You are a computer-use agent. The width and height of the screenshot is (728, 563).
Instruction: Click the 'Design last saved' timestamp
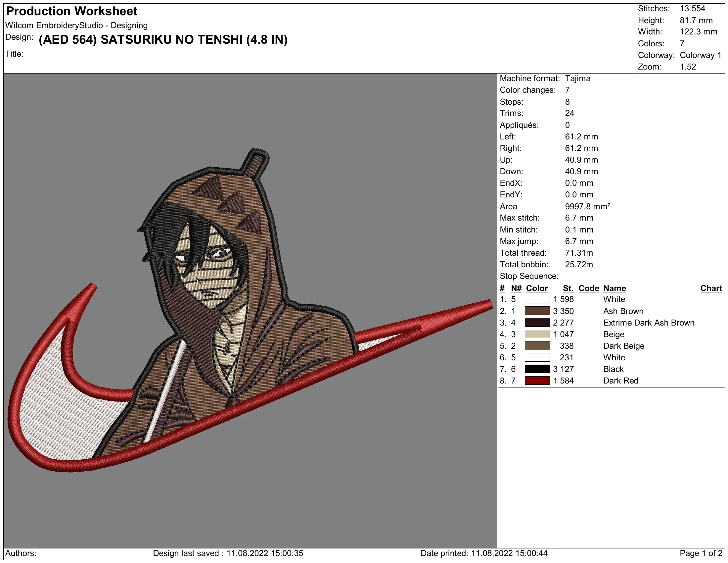[x=228, y=553]
